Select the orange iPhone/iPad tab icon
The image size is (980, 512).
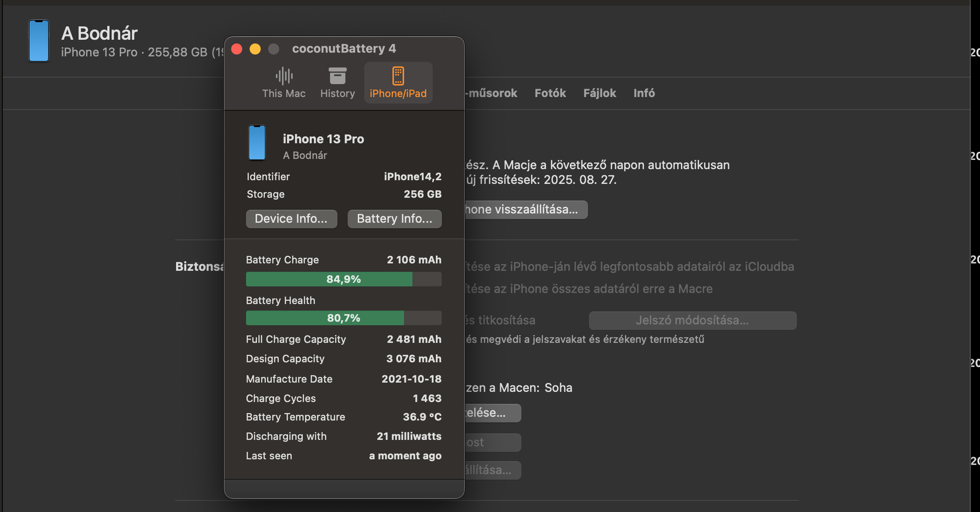pos(398,77)
